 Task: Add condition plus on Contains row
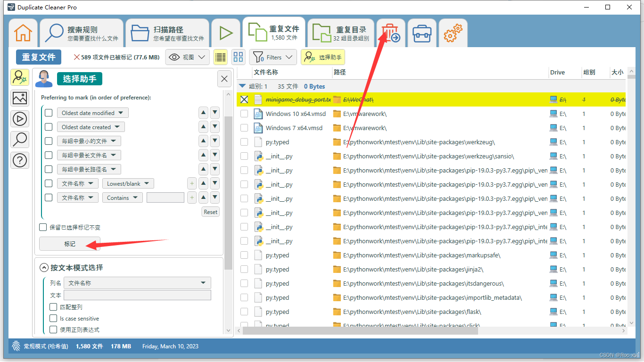tap(192, 197)
